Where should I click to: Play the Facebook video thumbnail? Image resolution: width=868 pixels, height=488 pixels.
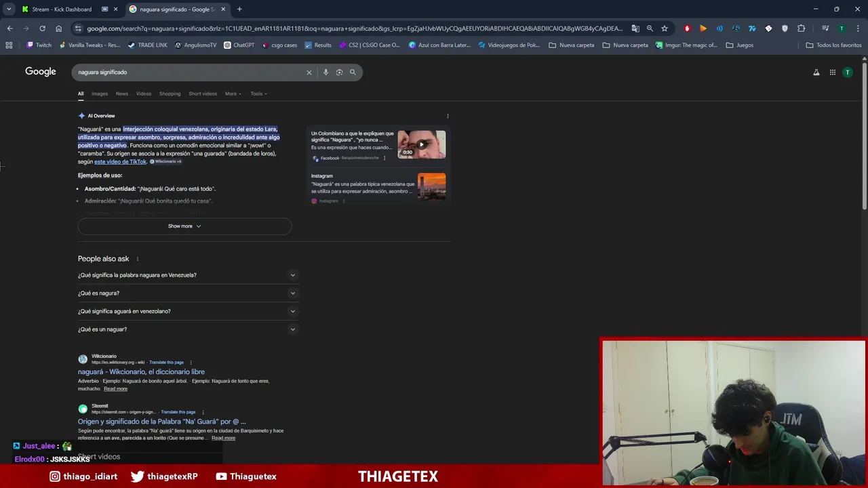[x=421, y=144]
